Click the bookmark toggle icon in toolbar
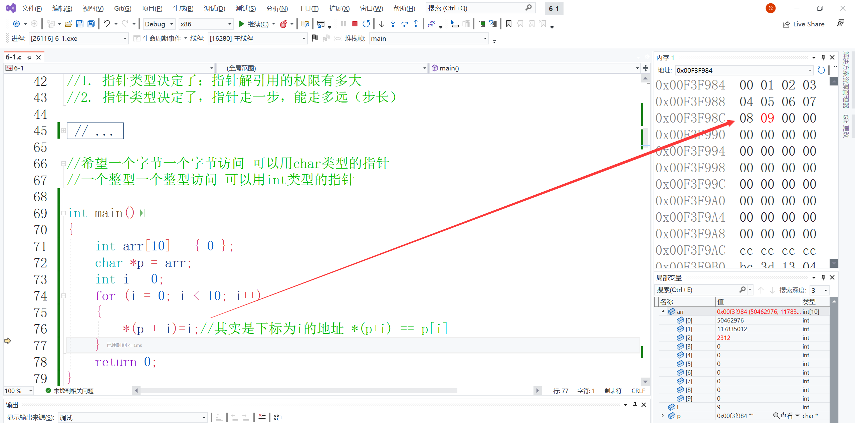 (x=508, y=24)
